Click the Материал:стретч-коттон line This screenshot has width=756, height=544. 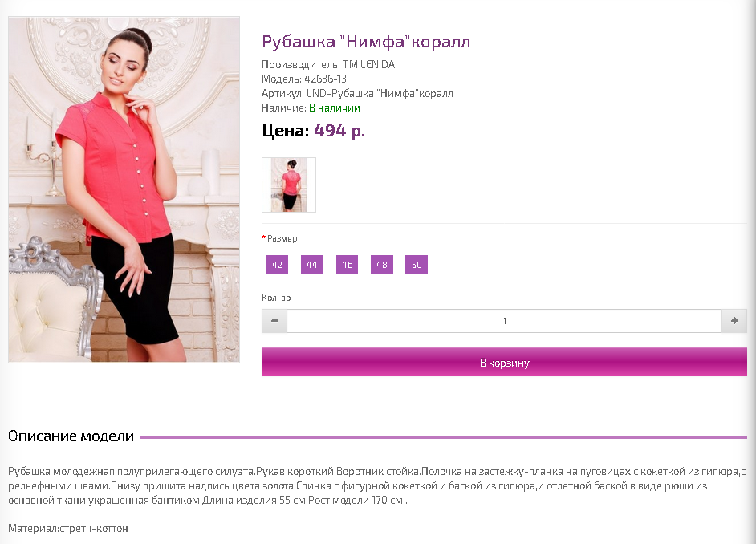[x=68, y=529]
